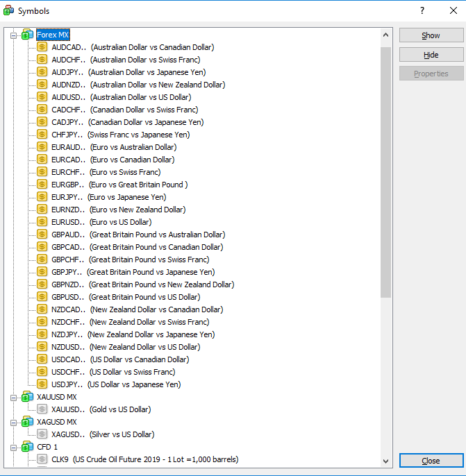
Task: Click the coin icon beside CLK9 crude oil
Action: pos(42,459)
